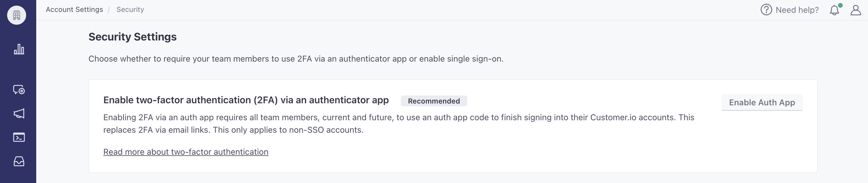Screen dimensions: 868x183
Task: Click the 'Choose whether to require' subtitle
Action: click(296, 59)
